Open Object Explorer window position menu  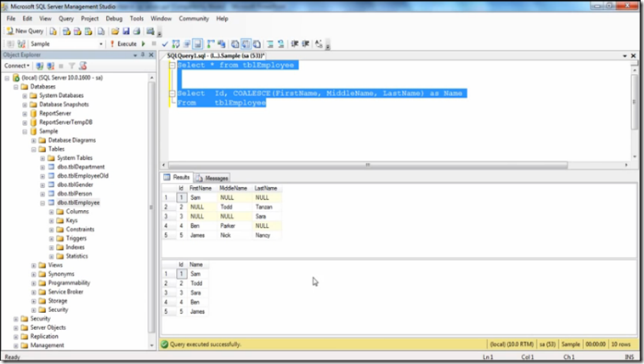coord(135,54)
